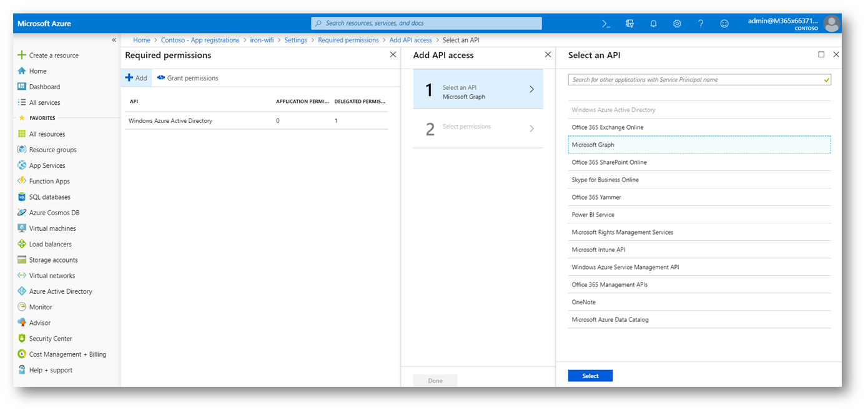The height and width of the screenshot is (413, 868).
Task: Open step 2 Select permissions
Action: point(478,129)
